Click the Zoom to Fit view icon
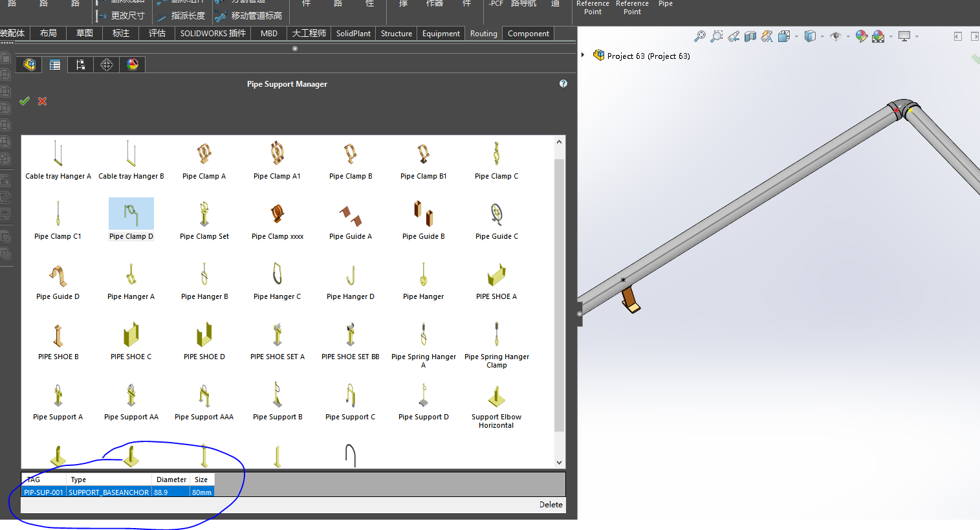The height and width of the screenshot is (530, 980). [700, 36]
